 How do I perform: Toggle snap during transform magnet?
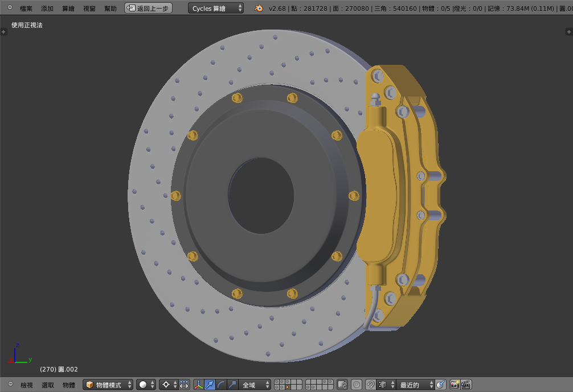click(370, 385)
